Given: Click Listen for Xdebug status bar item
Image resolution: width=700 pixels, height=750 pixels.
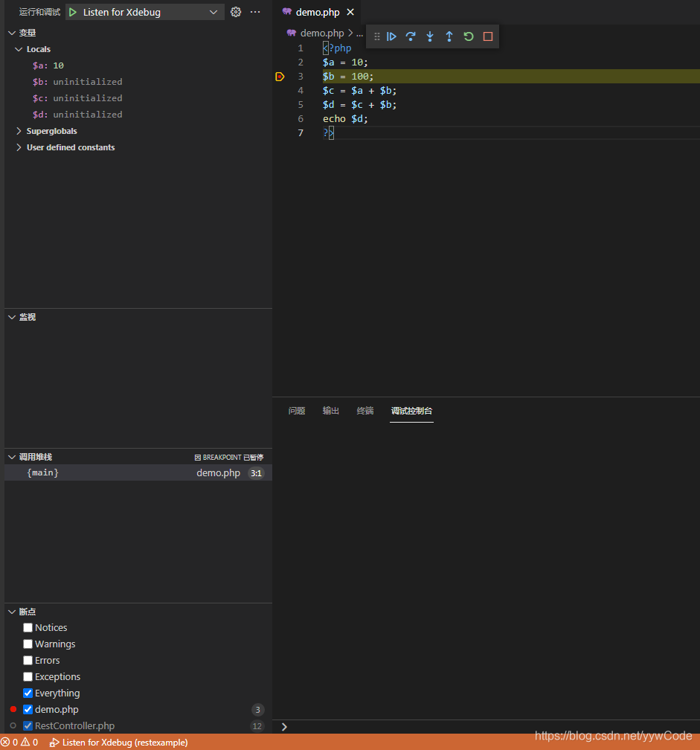Looking at the screenshot, I should click(x=119, y=743).
